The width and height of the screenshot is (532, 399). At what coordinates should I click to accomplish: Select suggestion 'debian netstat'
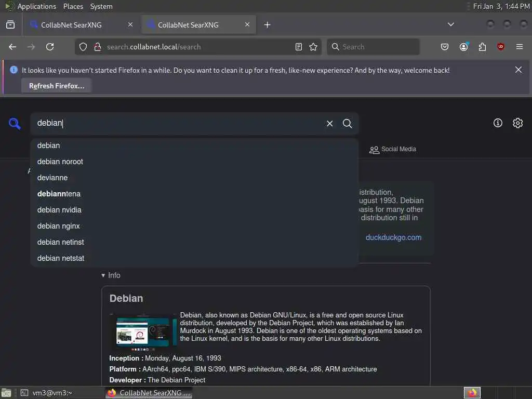tap(194, 258)
